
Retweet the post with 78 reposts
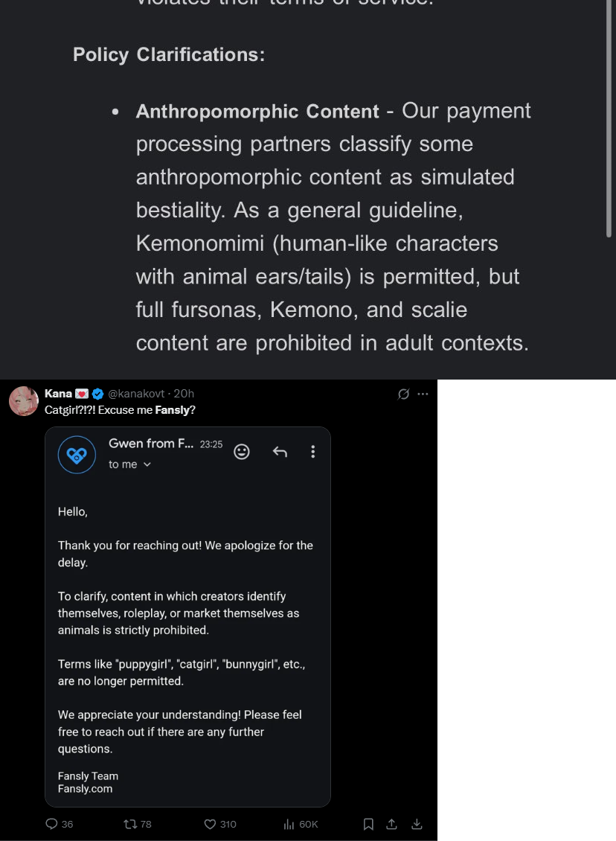coord(130,824)
